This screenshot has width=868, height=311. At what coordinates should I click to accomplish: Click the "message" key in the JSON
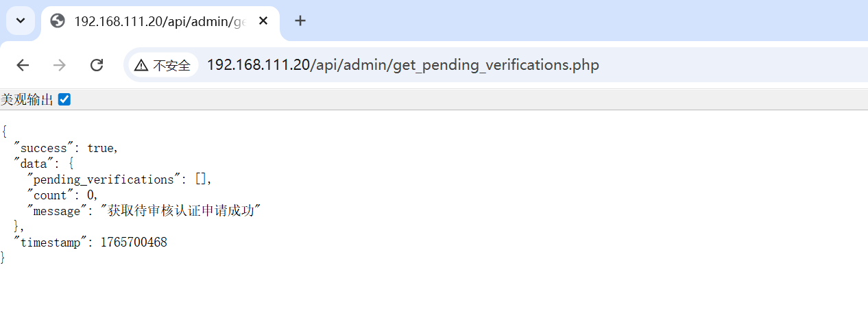click(x=57, y=211)
